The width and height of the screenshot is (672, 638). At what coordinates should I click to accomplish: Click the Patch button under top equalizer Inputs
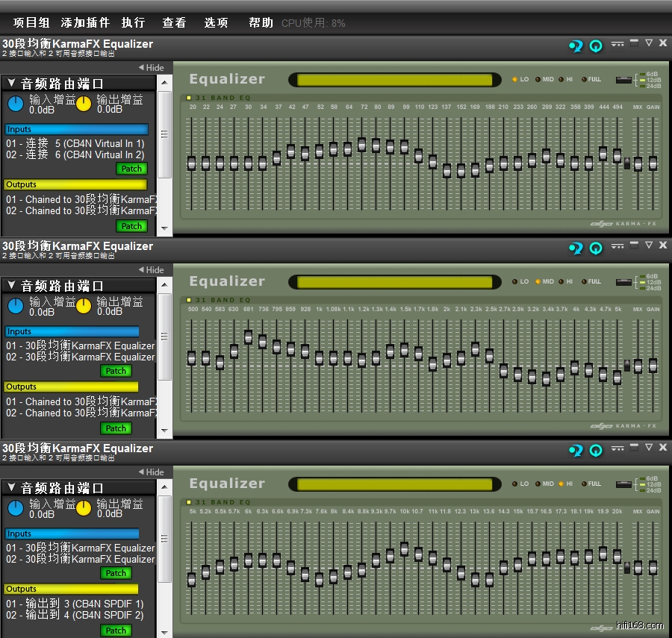pos(131,169)
